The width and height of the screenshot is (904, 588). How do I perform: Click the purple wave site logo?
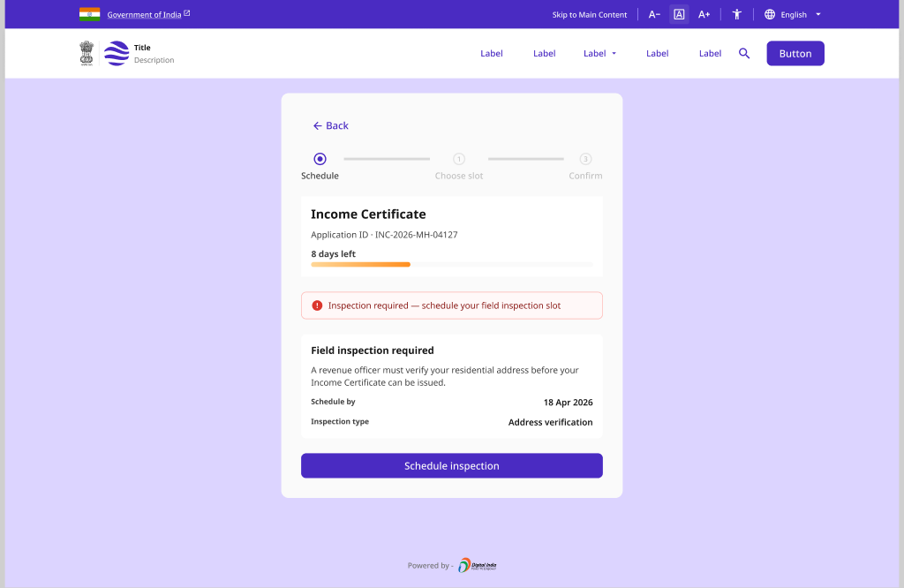click(117, 53)
